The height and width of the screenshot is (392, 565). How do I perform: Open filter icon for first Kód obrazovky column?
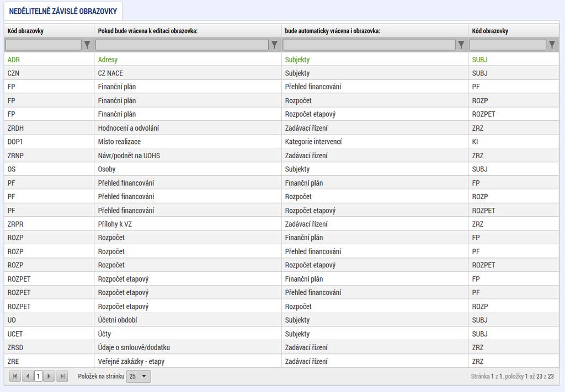(87, 45)
